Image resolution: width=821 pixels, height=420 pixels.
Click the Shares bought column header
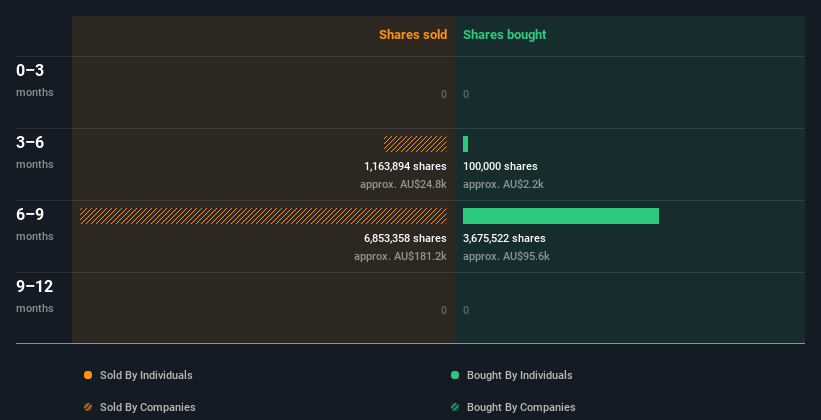coord(505,35)
